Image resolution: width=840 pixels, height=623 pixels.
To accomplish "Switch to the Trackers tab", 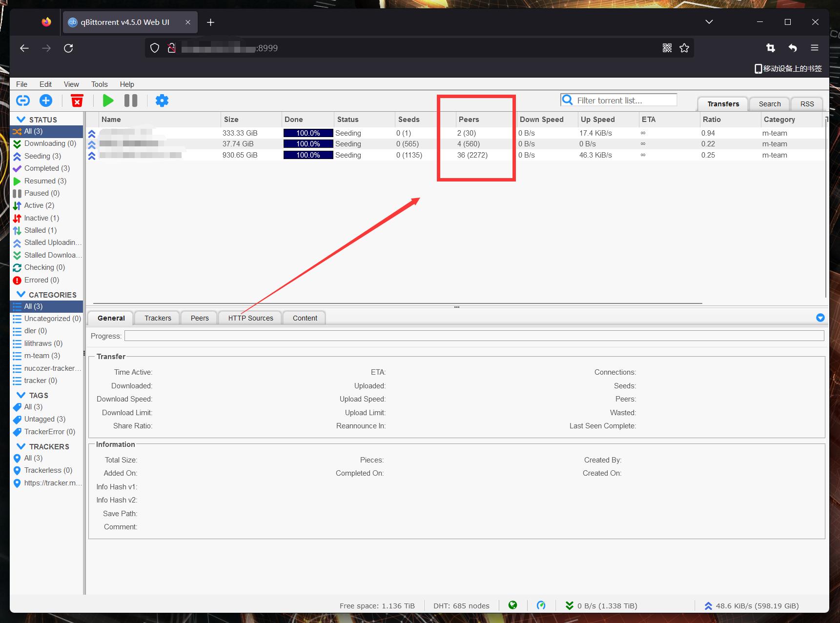I will 158,318.
